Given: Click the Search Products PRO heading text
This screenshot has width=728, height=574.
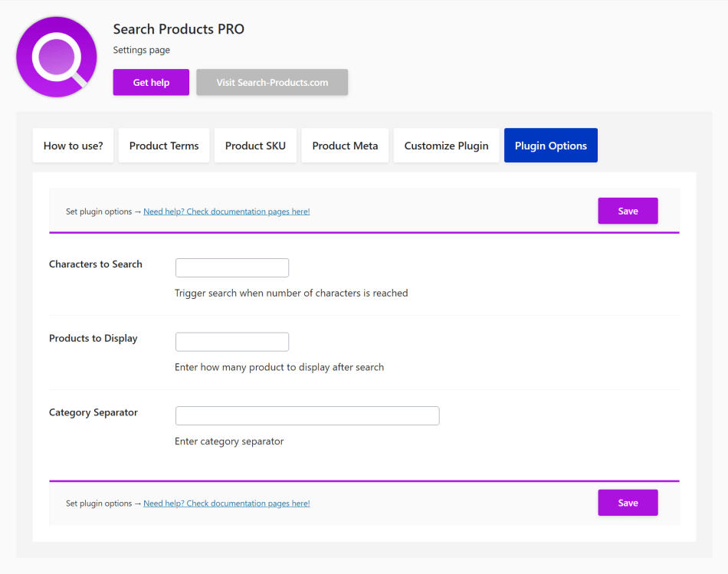Looking at the screenshot, I should pos(179,29).
